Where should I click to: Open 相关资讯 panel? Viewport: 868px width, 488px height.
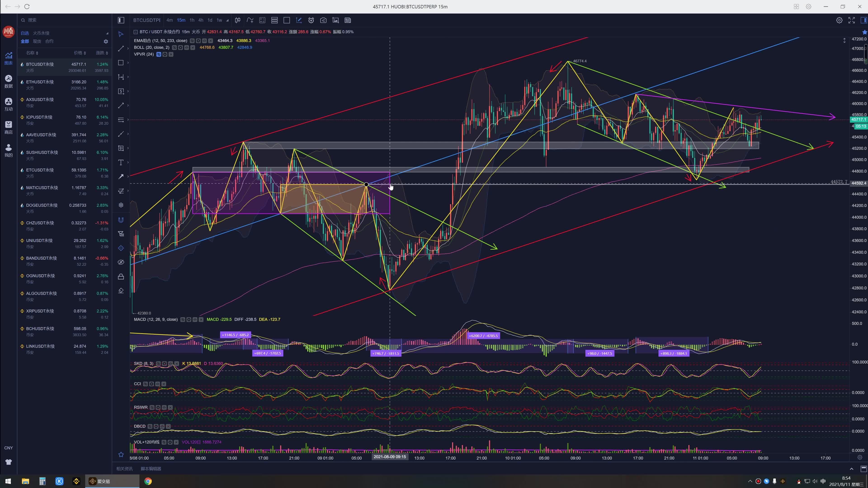pyautogui.click(x=124, y=469)
